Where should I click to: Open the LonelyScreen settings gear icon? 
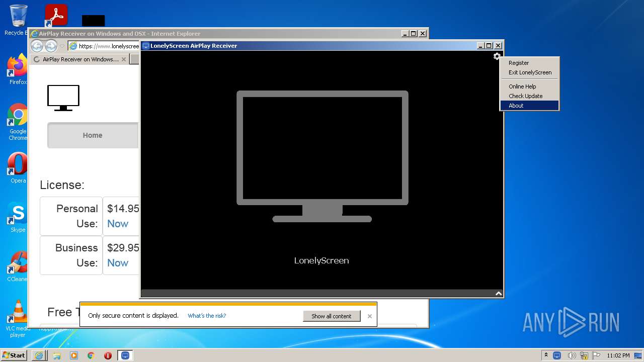497,56
